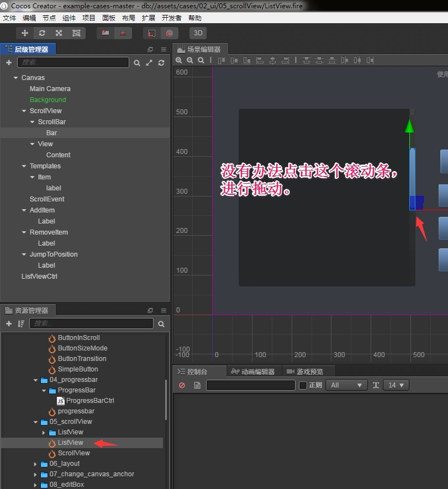The image size is (448, 489).
Task: Open the hierarchy panel menu icon
Action: click(x=164, y=49)
